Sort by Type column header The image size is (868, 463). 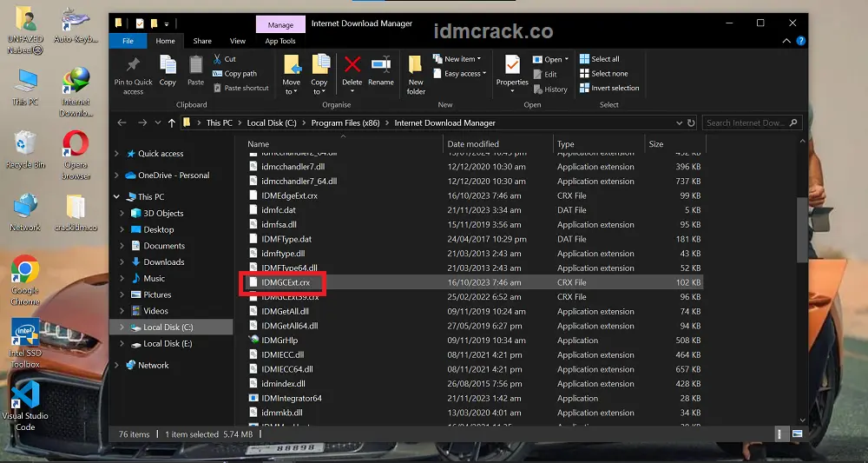pyautogui.click(x=598, y=144)
